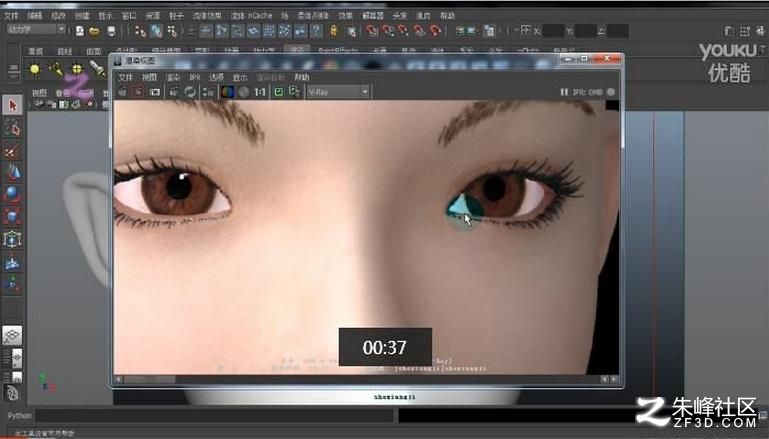Show the Tool Settings sidebar icon
The image size is (769, 439).
pos(745,31)
